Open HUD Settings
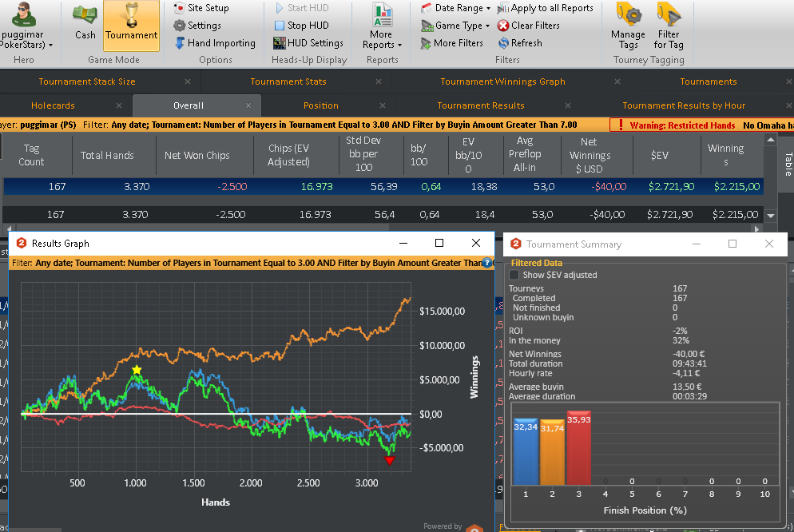 point(308,43)
